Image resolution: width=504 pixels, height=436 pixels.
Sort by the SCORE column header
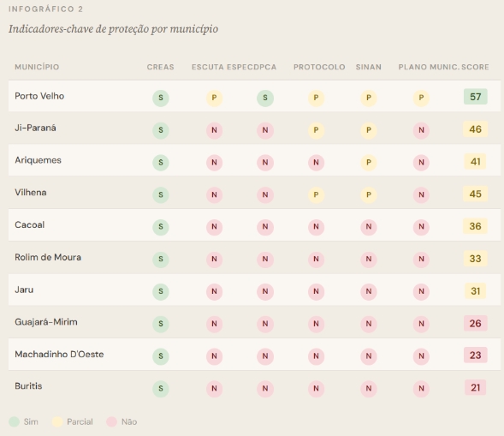475,67
